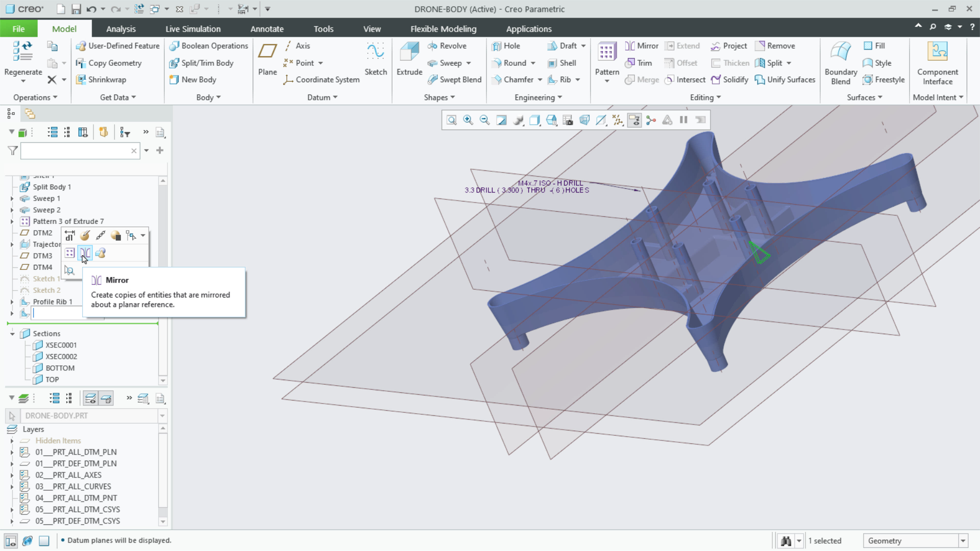980x551 pixels.
Task: Collapse the Sections tree node
Action: pos(12,334)
